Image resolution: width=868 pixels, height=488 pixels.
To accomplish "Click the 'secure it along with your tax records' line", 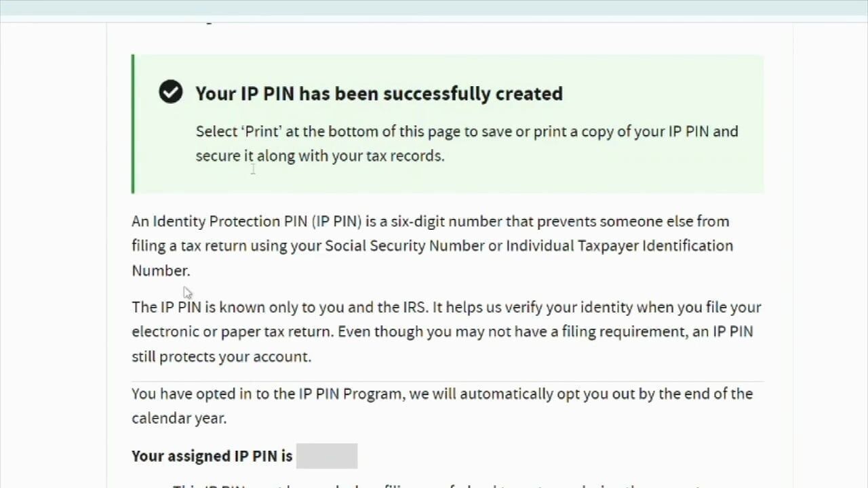I will 320,156.
